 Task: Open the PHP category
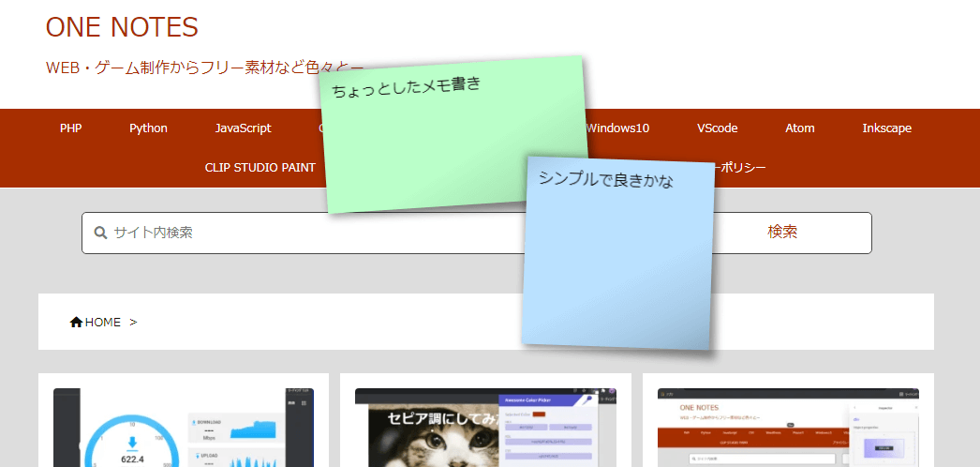pyautogui.click(x=70, y=128)
